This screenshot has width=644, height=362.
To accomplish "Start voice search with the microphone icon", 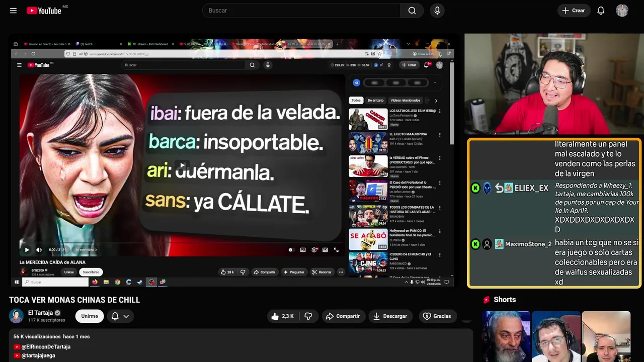I will tap(437, 11).
